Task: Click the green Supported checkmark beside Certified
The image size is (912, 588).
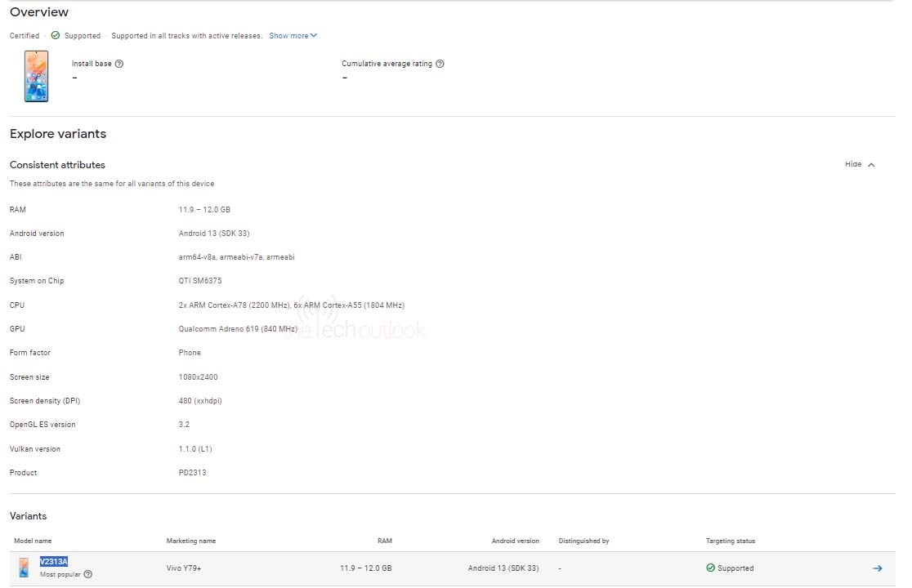Action: [56, 35]
